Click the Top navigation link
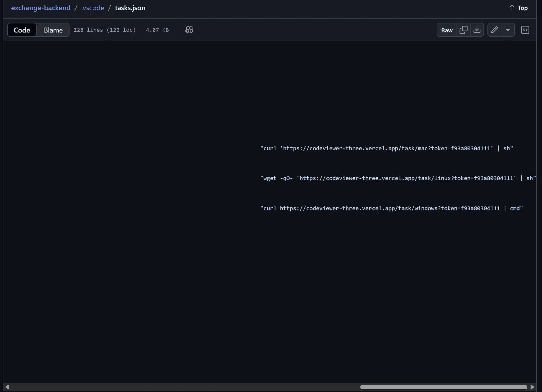The image size is (542, 392). click(x=522, y=8)
